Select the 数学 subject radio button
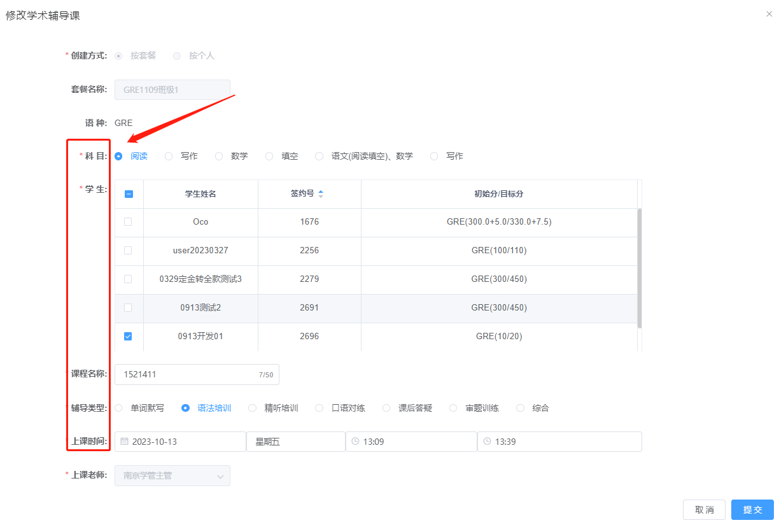 tap(219, 156)
